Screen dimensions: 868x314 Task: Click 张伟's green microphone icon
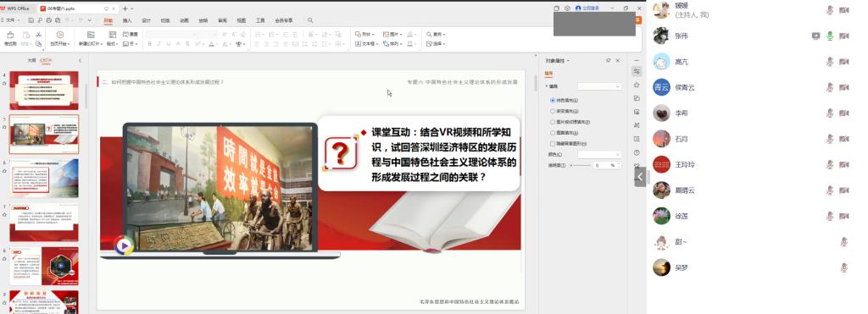coord(829,36)
